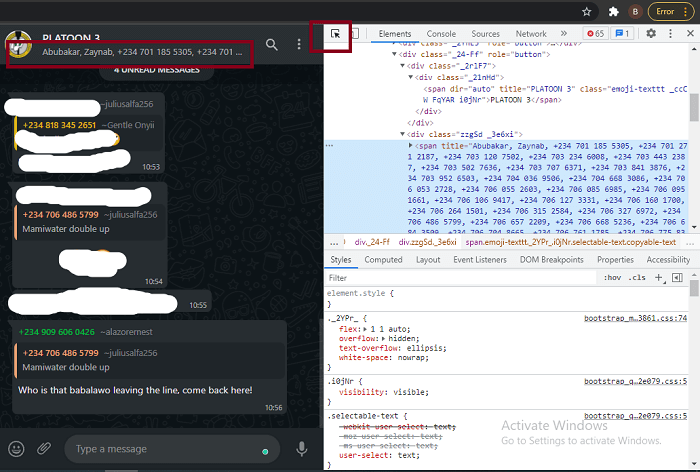Open the selected node's ellipsis actions
Screen dimensions: 700x472
tap(329, 145)
